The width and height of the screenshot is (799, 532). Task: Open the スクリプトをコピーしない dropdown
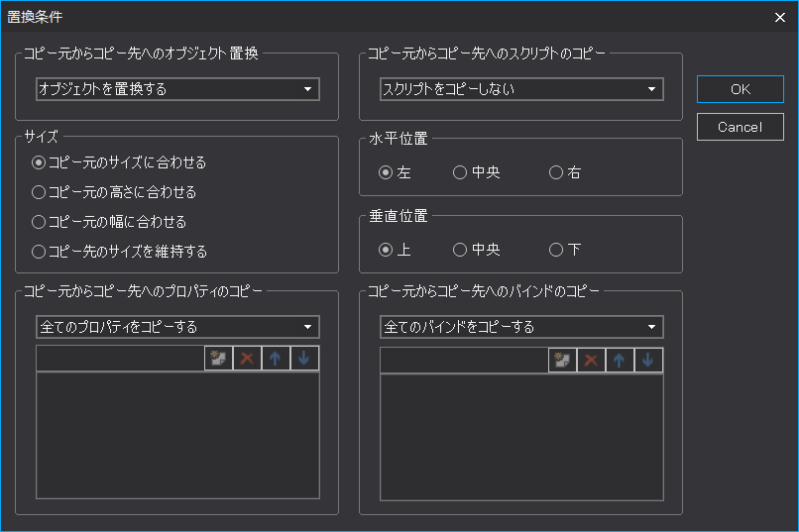pyautogui.click(x=521, y=89)
